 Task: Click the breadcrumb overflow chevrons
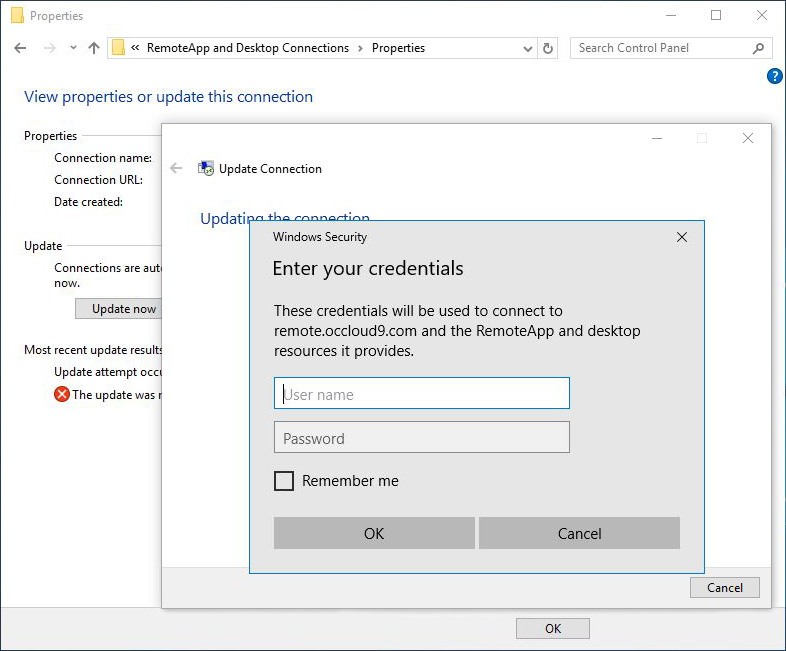[135, 48]
